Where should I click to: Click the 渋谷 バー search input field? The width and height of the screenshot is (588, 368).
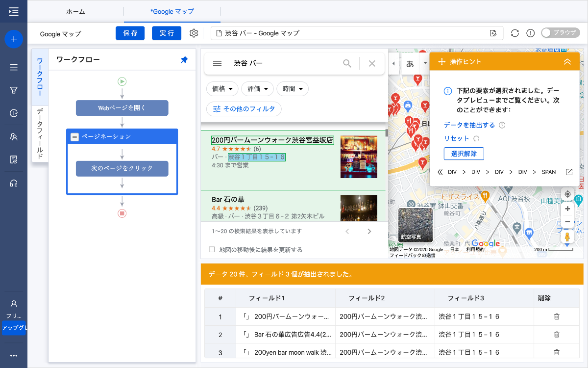[x=284, y=63]
